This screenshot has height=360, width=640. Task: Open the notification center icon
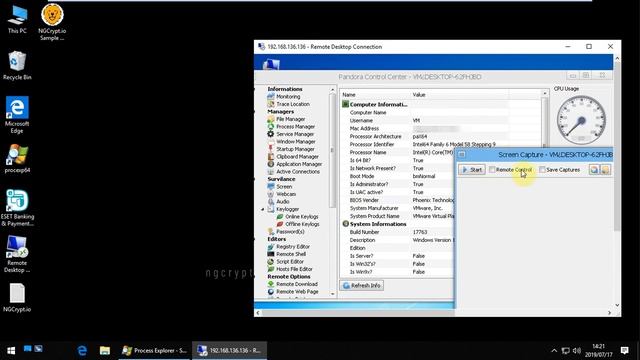[x=624, y=350]
